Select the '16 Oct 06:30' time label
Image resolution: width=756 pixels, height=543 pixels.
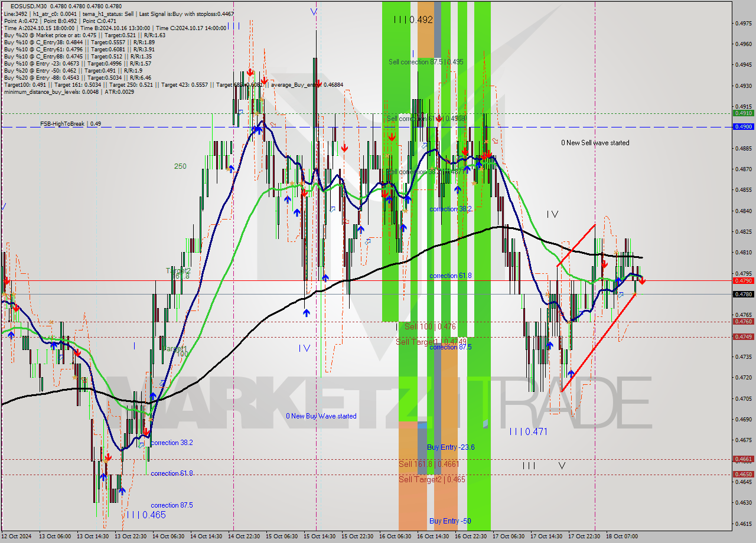click(395, 537)
